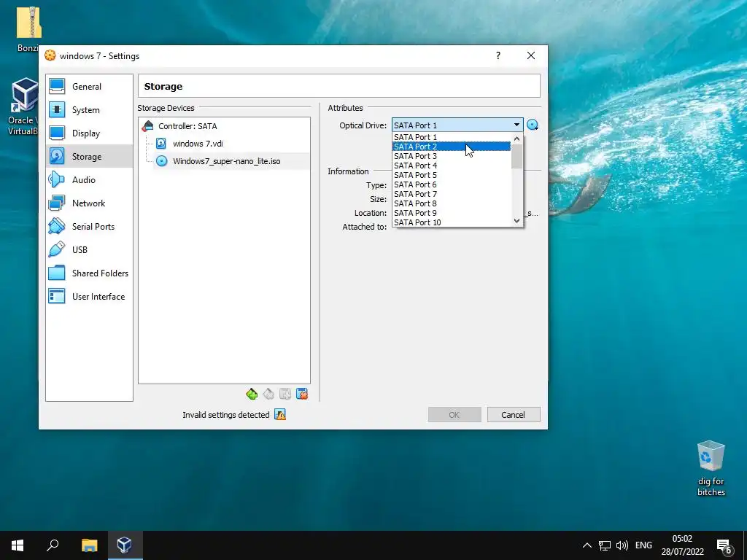Image resolution: width=747 pixels, height=560 pixels.
Task: Click the port list scroll-up arrow
Action: tap(517, 139)
